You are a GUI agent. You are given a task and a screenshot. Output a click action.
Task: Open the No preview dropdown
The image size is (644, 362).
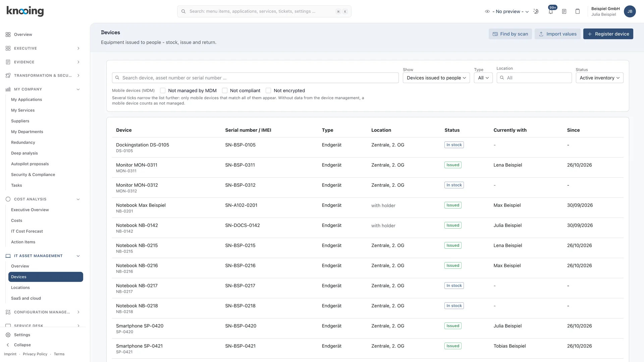(x=507, y=11)
